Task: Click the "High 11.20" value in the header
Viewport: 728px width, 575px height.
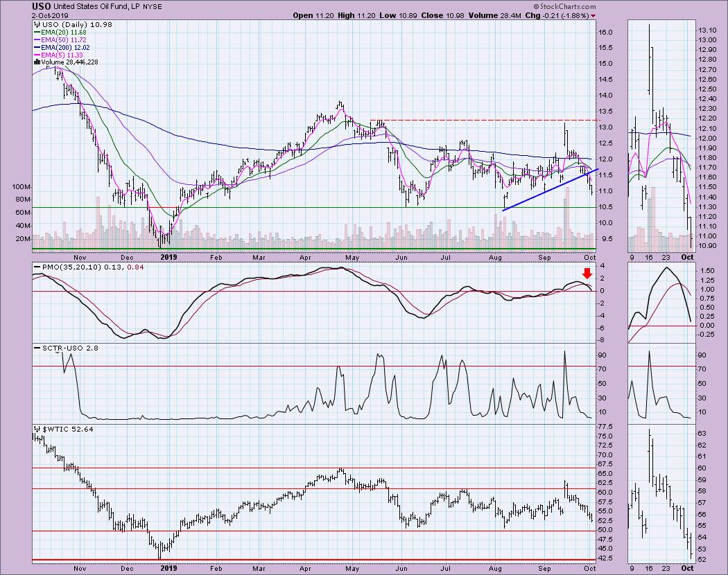Action: [x=355, y=15]
